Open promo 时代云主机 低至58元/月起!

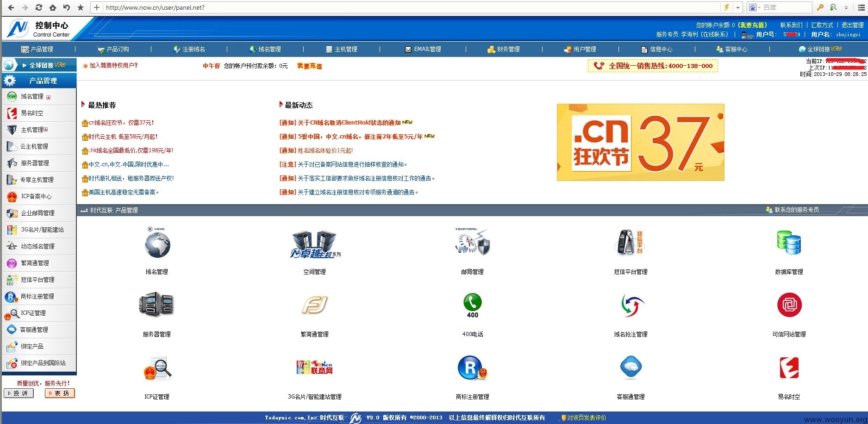point(123,137)
